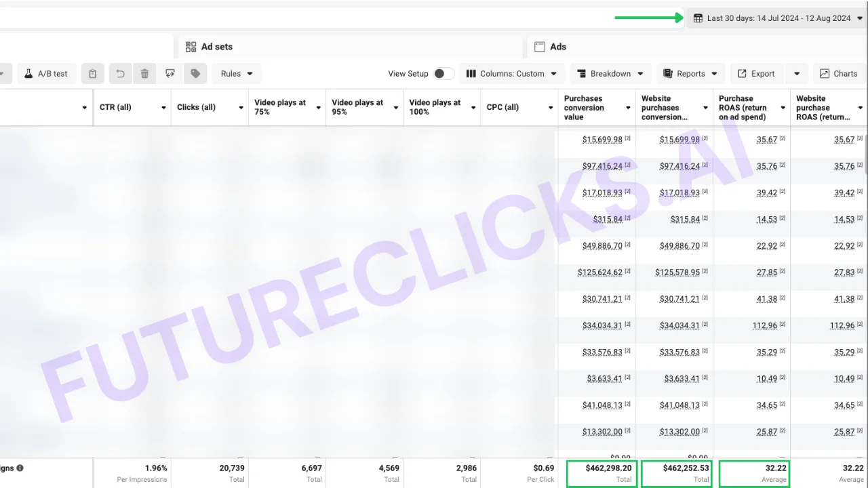Click the 20,739 total clicks value
868x488 pixels.
pos(232,468)
